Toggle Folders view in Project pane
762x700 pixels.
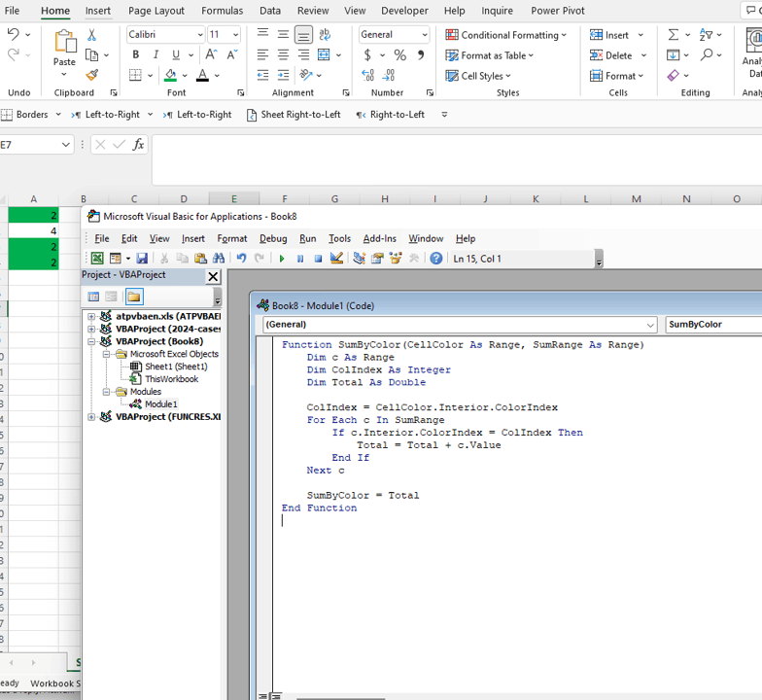[x=134, y=297]
